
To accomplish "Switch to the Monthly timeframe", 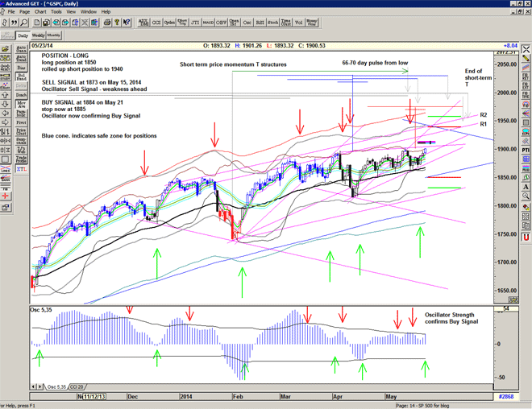I will coord(53,35).
